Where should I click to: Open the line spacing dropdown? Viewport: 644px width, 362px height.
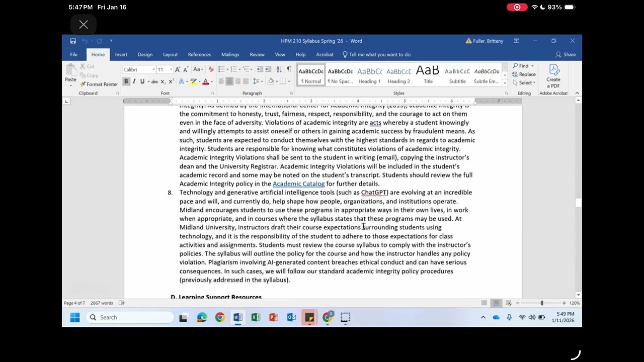pos(258,81)
